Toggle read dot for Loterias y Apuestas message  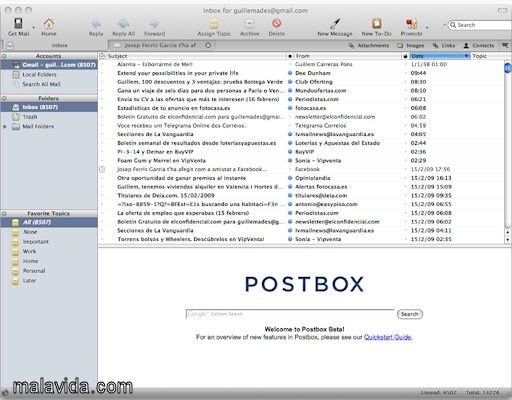point(290,143)
